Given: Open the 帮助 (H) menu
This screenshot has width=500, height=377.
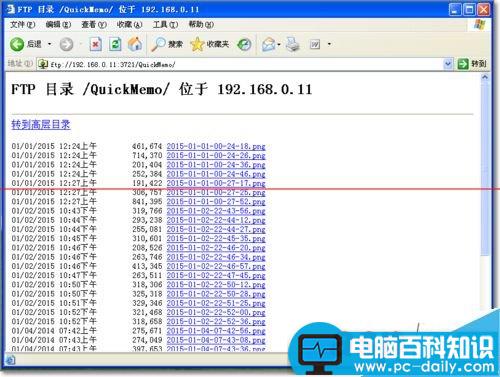Looking at the screenshot, I should [201, 24].
